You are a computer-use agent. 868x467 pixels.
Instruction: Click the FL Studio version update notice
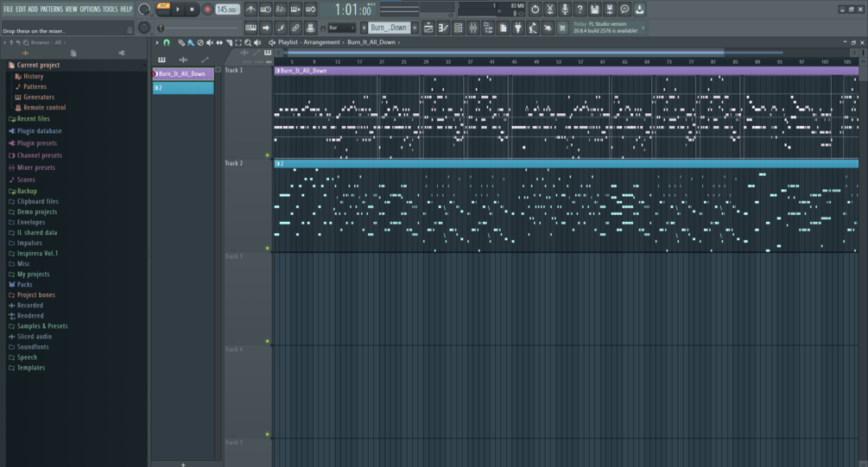pos(608,28)
